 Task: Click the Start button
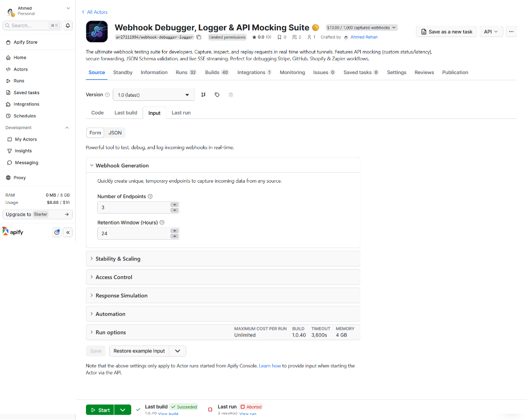click(x=99, y=409)
